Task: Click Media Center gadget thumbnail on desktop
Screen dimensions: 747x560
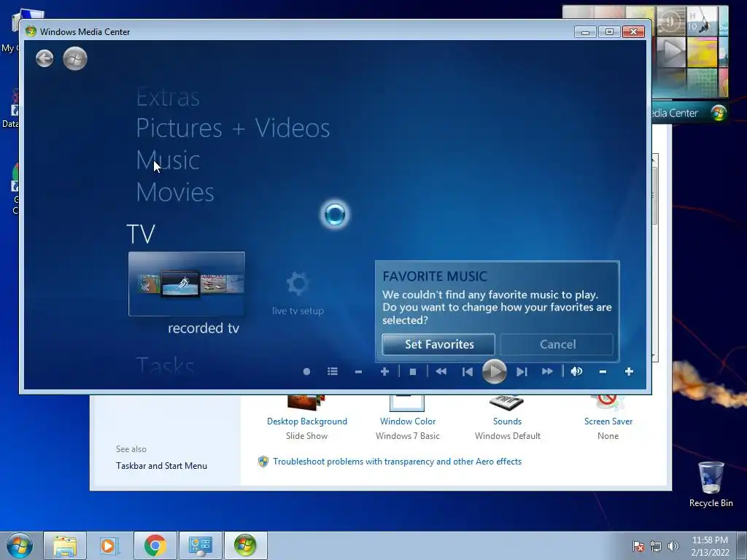Action: coord(690,64)
